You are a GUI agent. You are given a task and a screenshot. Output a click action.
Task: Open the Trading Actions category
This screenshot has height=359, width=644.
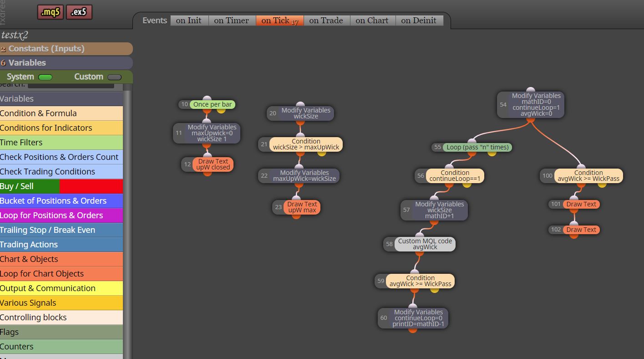coord(61,245)
